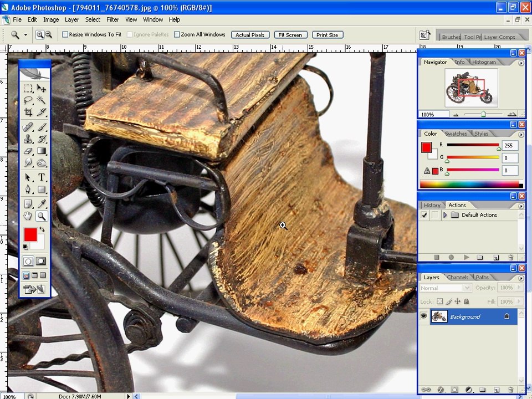Delete layer with Layers panel trash icon
This screenshot has width=532, height=399.
tap(510, 390)
